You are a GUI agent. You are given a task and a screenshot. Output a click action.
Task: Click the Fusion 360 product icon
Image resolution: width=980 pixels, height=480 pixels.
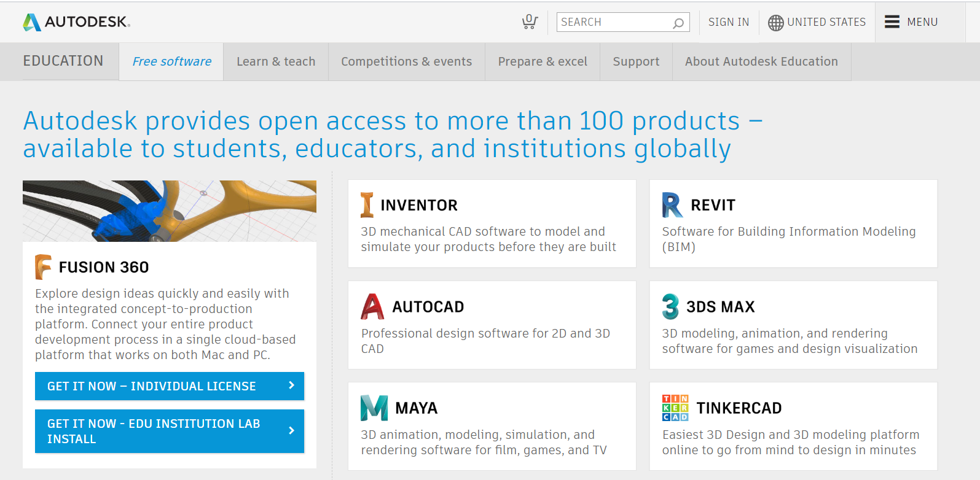tap(44, 267)
